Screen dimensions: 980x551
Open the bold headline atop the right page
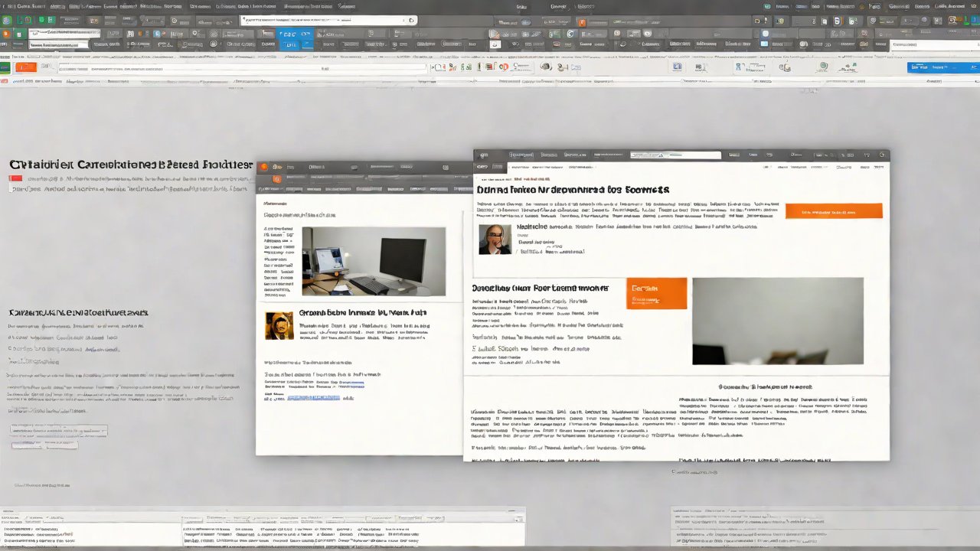[573, 189]
